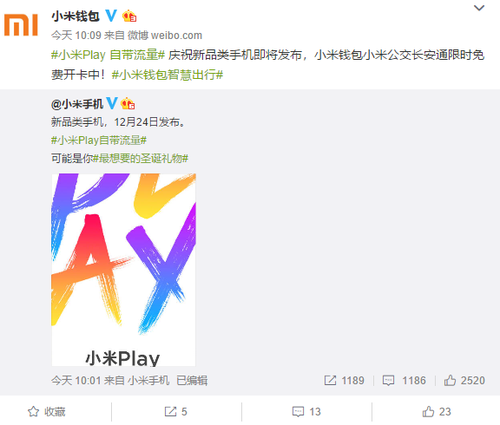Like the original post with 2520 likes
This screenshot has width=500, height=425.
[x=464, y=380]
